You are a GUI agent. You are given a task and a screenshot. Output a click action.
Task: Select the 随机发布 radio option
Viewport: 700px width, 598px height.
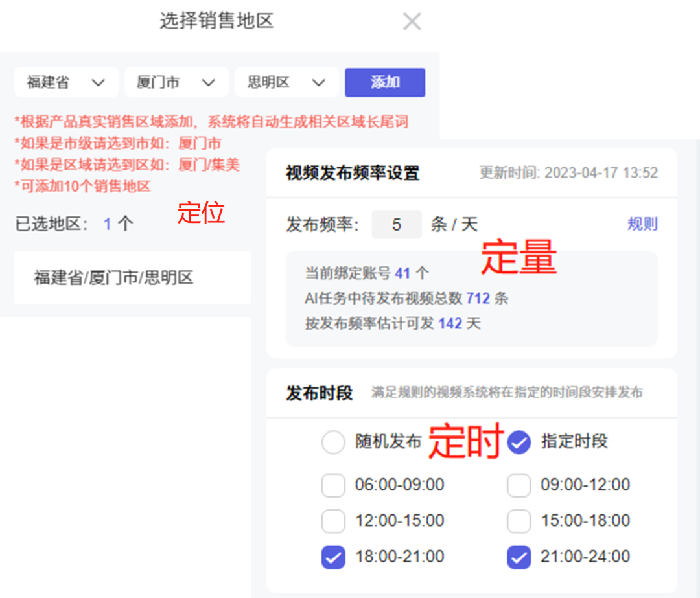point(333,442)
